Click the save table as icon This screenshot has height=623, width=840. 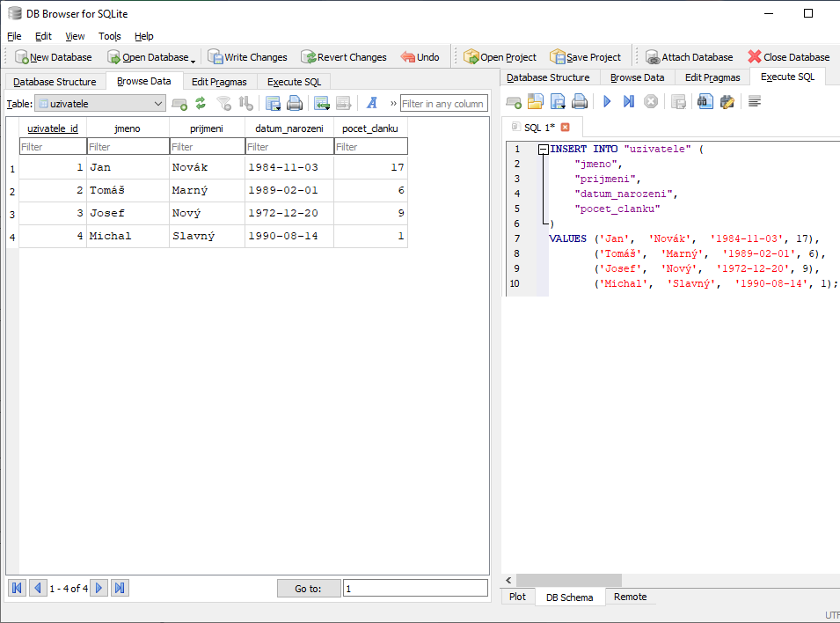pyautogui.click(x=274, y=103)
